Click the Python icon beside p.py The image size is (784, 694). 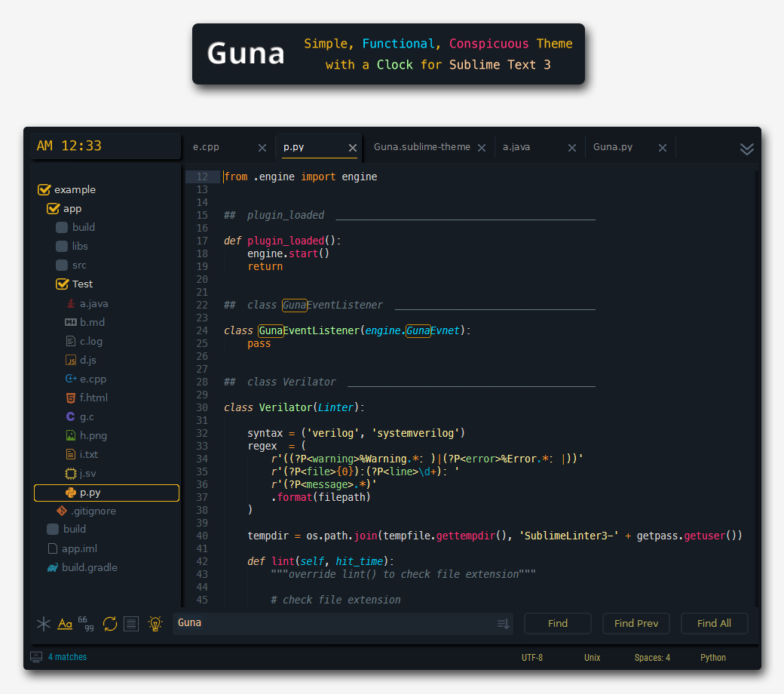point(71,493)
